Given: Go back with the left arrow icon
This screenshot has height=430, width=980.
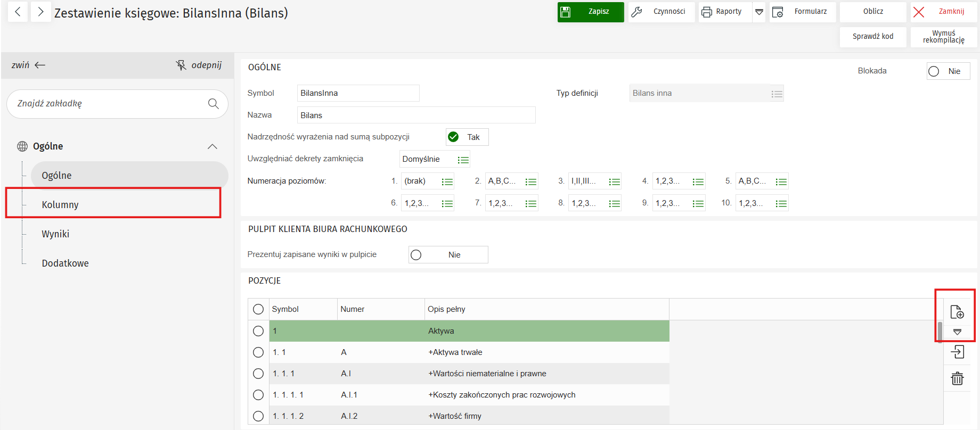Looking at the screenshot, I should [x=18, y=12].
